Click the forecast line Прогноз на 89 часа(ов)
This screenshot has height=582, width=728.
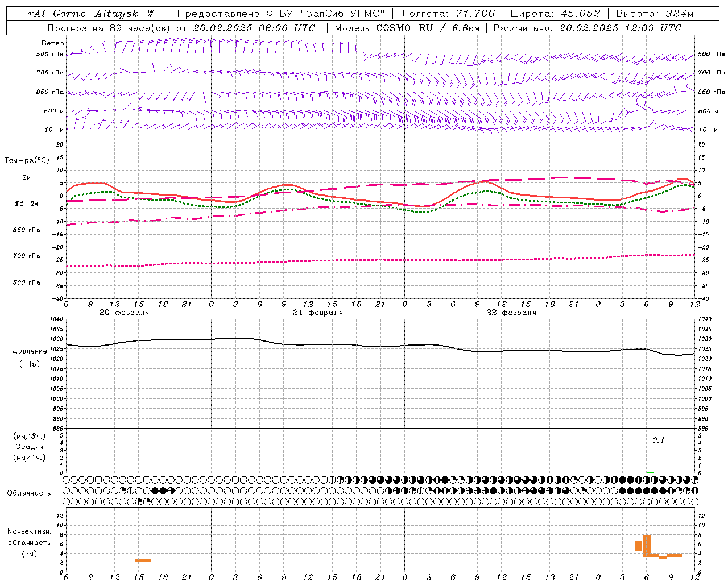click(x=109, y=28)
